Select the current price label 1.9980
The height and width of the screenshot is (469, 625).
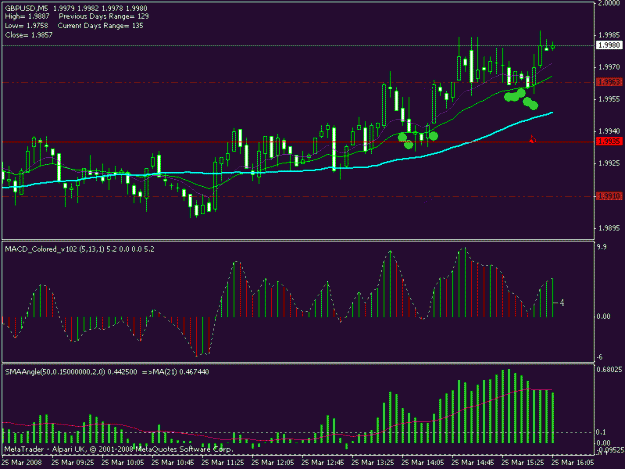tap(609, 45)
